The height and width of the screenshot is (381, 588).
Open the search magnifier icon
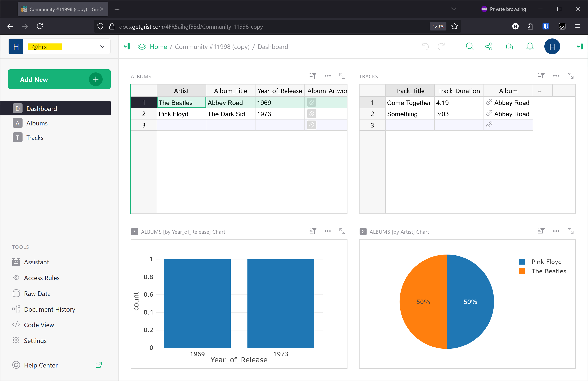pyautogui.click(x=469, y=46)
